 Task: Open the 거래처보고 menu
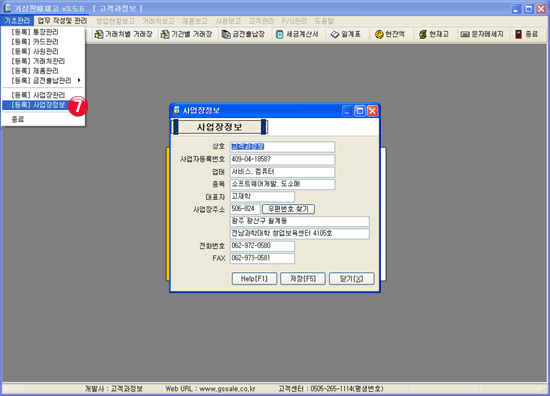(158, 21)
